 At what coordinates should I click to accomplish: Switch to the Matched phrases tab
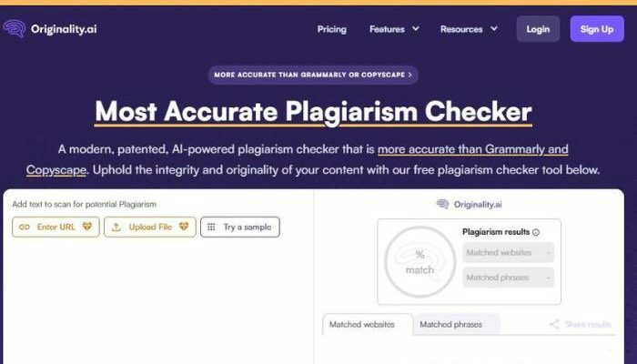click(x=450, y=324)
